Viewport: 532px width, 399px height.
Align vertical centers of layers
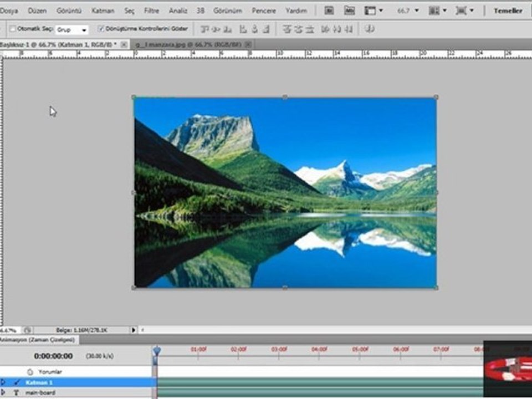click(x=216, y=29)
